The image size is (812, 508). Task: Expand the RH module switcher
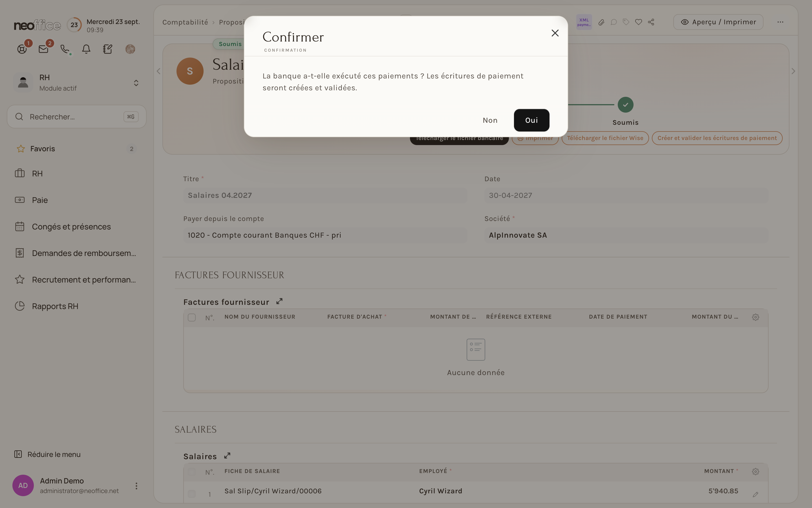[136, 83]
